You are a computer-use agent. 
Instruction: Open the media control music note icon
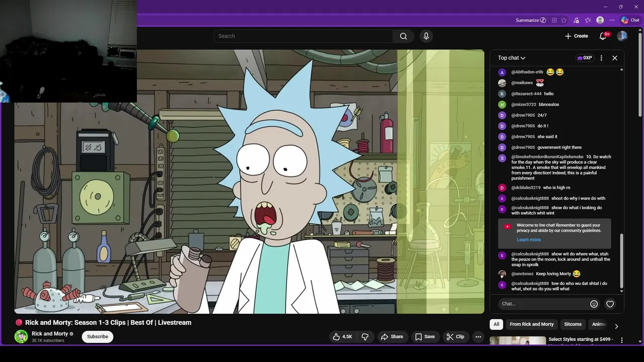[576, 20]
